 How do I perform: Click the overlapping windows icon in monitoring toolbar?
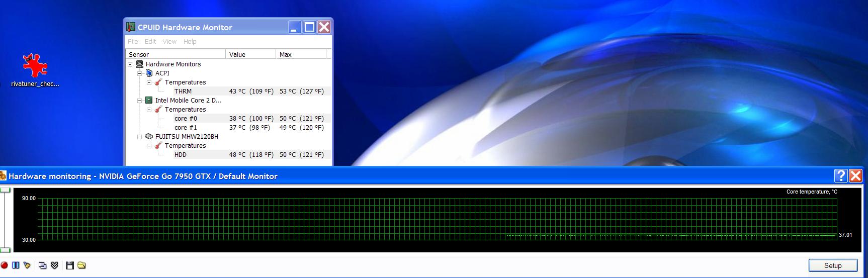[x=43, y=265]
